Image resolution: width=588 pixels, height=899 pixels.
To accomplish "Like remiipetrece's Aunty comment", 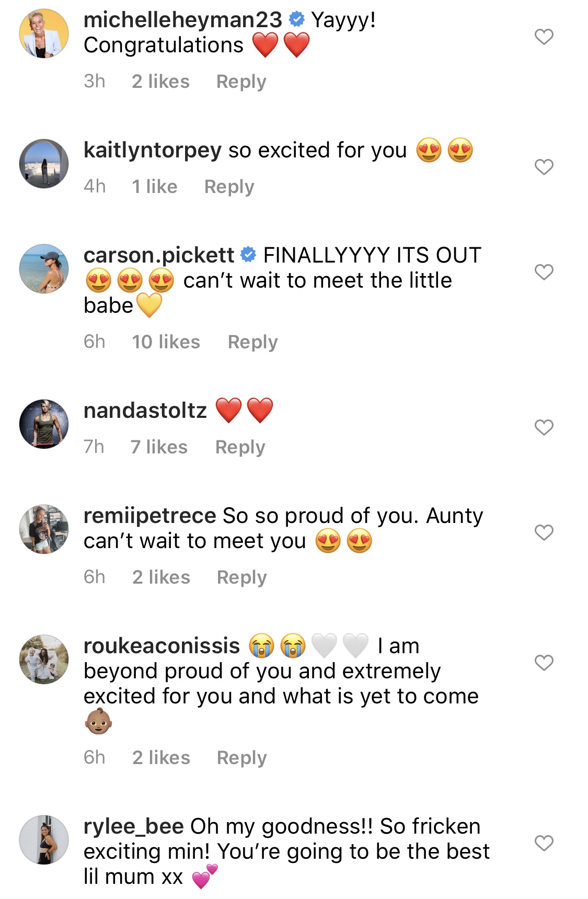I will [x=544, y=532].
